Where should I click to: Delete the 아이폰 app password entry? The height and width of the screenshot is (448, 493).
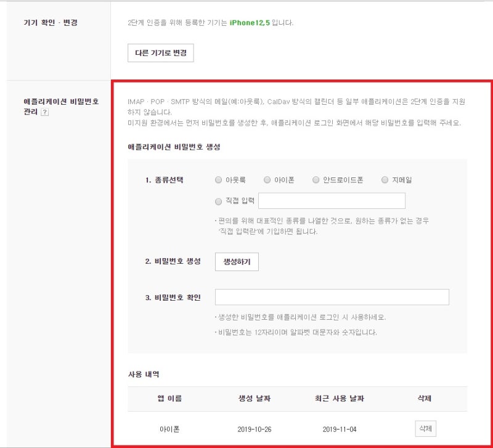click(x=425, y=428)
